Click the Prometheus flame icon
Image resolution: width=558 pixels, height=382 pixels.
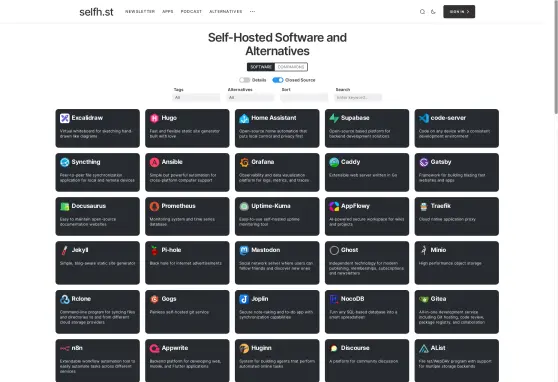(154, 206)
